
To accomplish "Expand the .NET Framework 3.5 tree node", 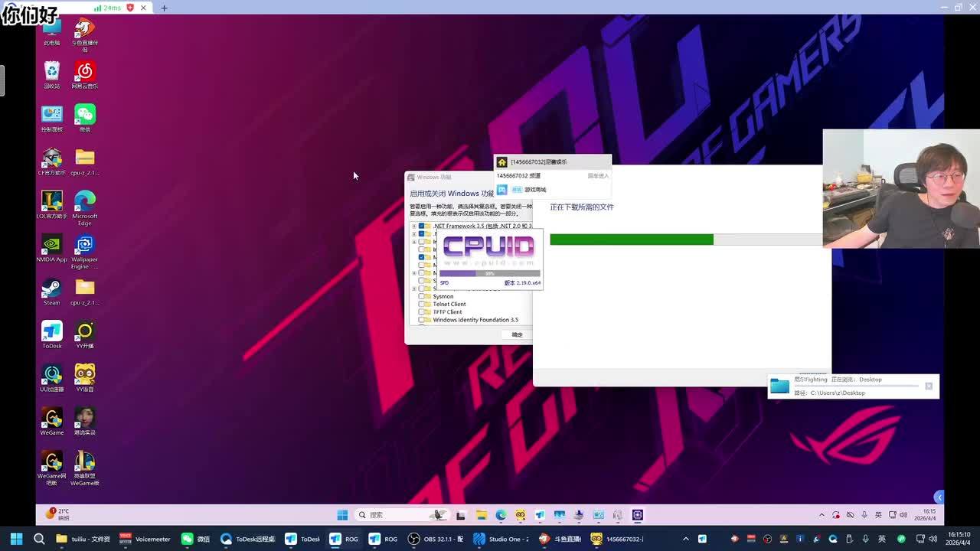I will (414, 227).
